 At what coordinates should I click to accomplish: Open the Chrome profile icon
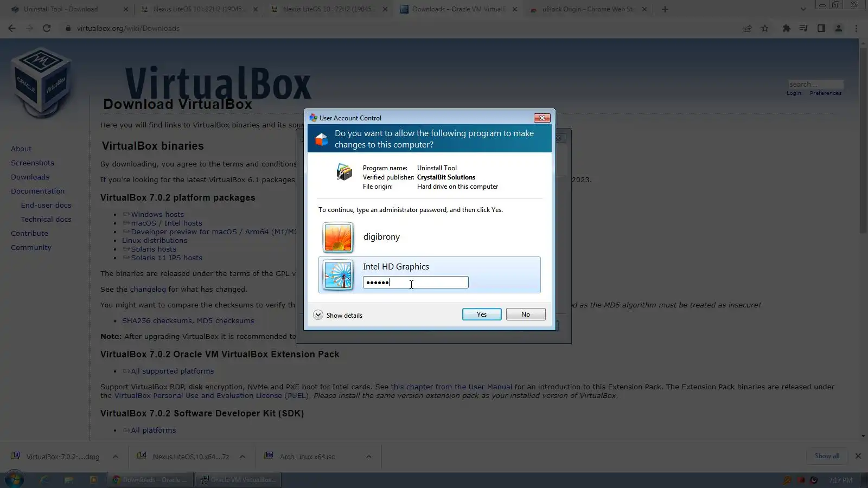[839, 28]
